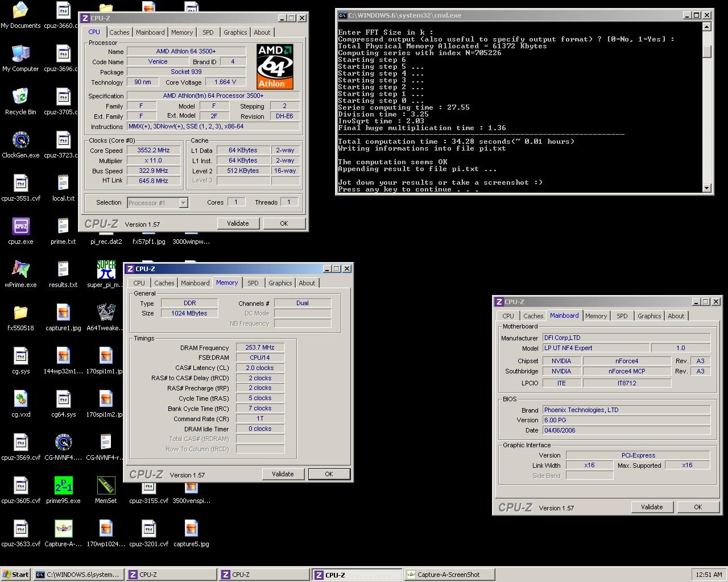
Task: Launch the Capture-A-ScreenShot desktop icon
Action: click(x=63, y=533)
